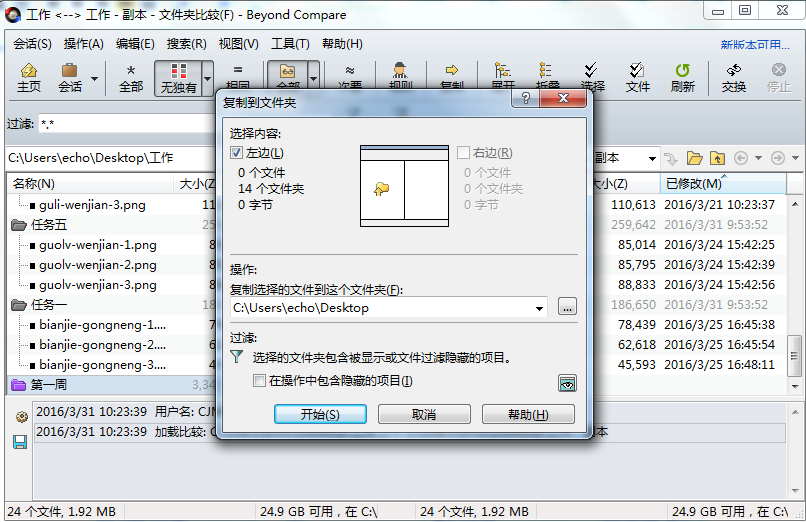Cancel the dialog with 取消 button
This screenshot has width=806, height=522.
click(424, 414)
